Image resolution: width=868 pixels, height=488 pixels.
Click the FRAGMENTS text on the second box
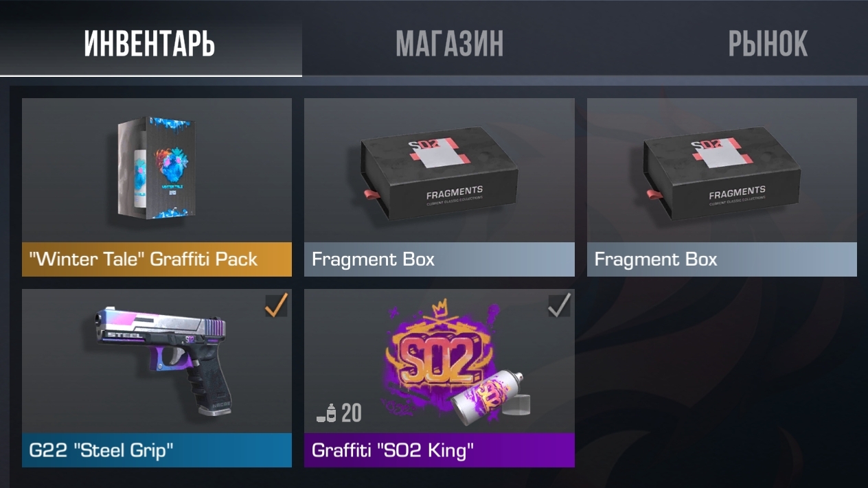[x=737, y=191]
